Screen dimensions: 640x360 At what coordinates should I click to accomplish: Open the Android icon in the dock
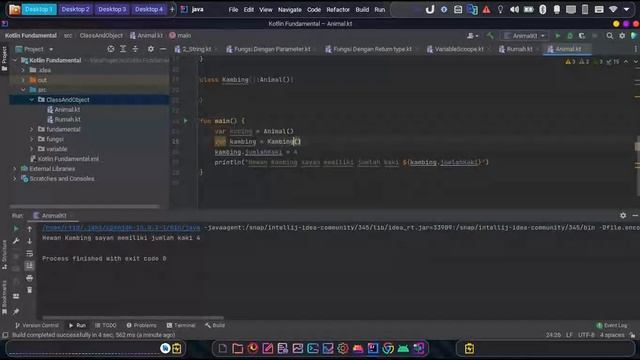pyautogui.click(x=403, y=349)
